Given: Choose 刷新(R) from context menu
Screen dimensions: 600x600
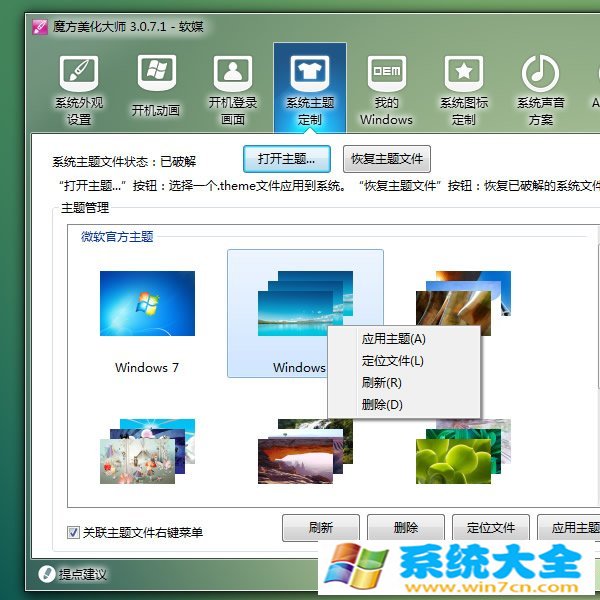Looking at the screenshot, I should tap(404, 383).
